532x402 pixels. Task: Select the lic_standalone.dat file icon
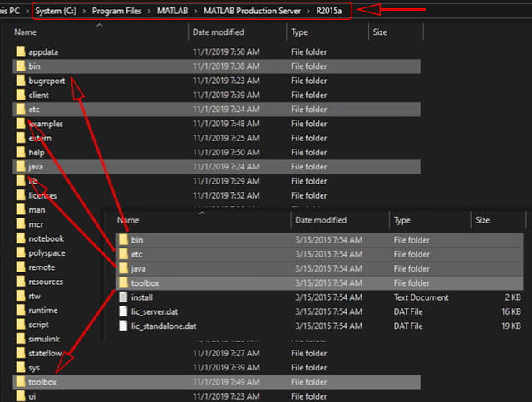(x=123, y=326)
